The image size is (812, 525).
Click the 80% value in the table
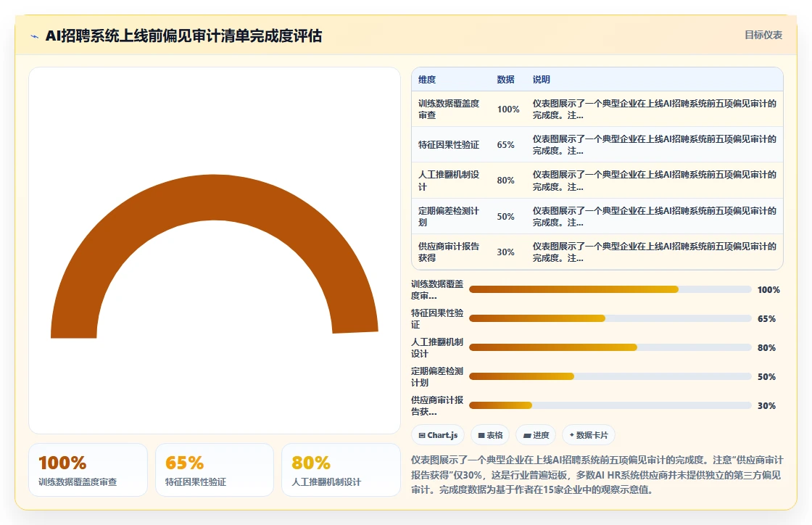(505, 180)
